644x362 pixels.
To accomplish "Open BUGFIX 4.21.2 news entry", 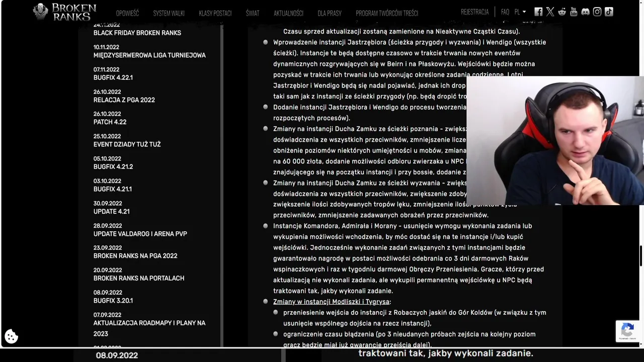I will pos(113,166).
